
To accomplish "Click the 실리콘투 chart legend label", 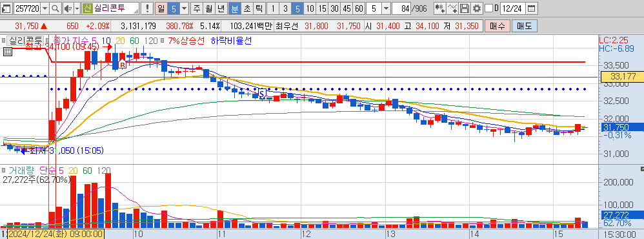I will coord(25,41).
